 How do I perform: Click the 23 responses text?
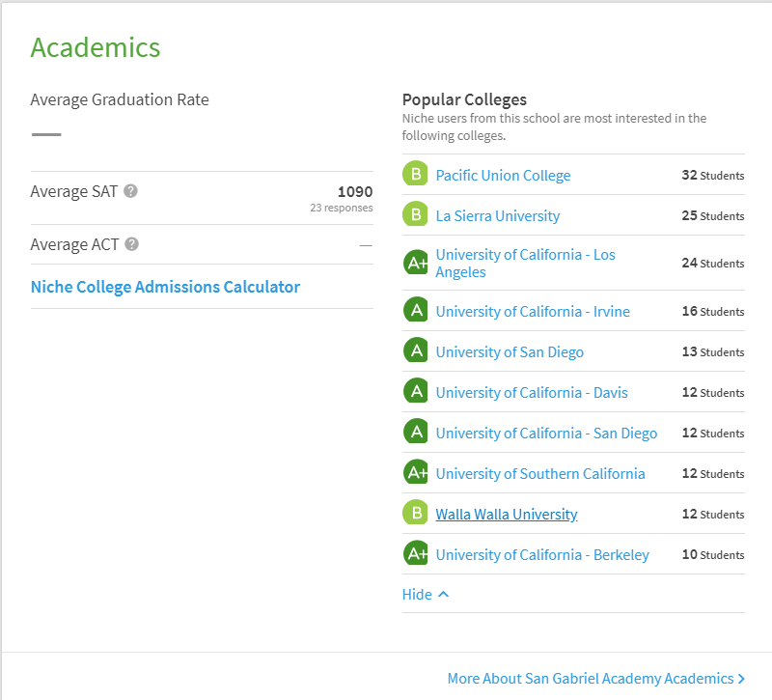tap(342, 208)
